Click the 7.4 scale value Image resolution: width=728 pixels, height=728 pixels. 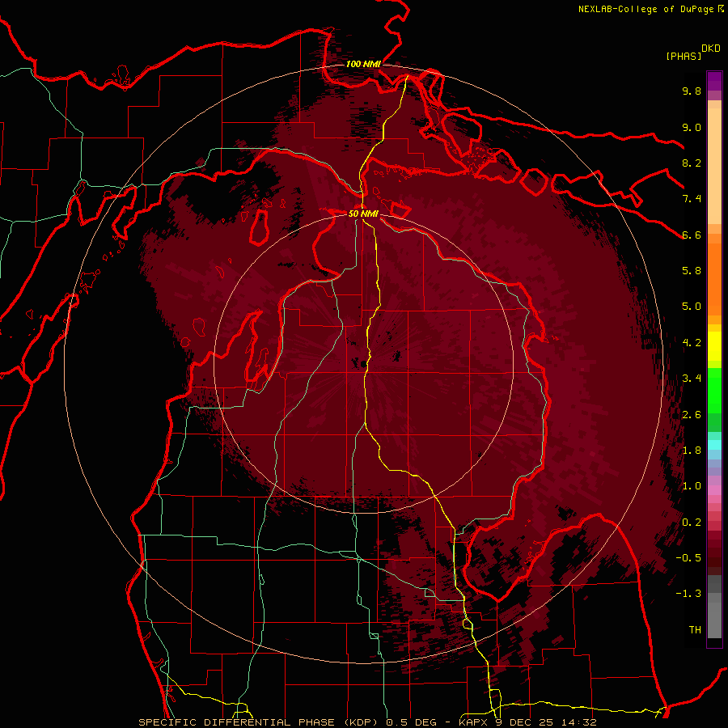(692, 199)
